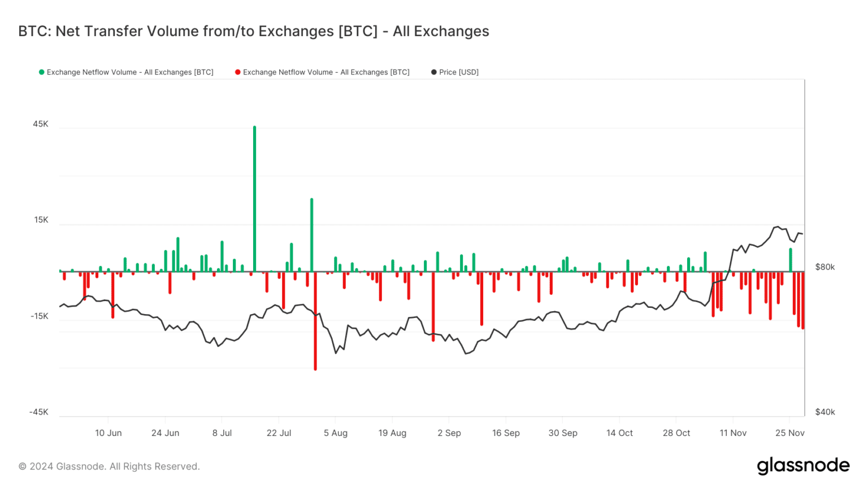Click the 14 Oct date label

(619, 433)
